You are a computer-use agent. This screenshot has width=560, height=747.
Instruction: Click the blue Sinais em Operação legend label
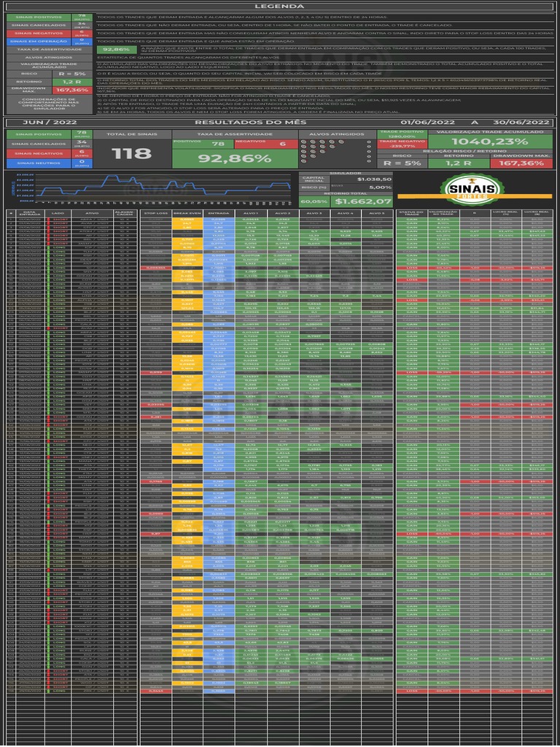[39, 42]
